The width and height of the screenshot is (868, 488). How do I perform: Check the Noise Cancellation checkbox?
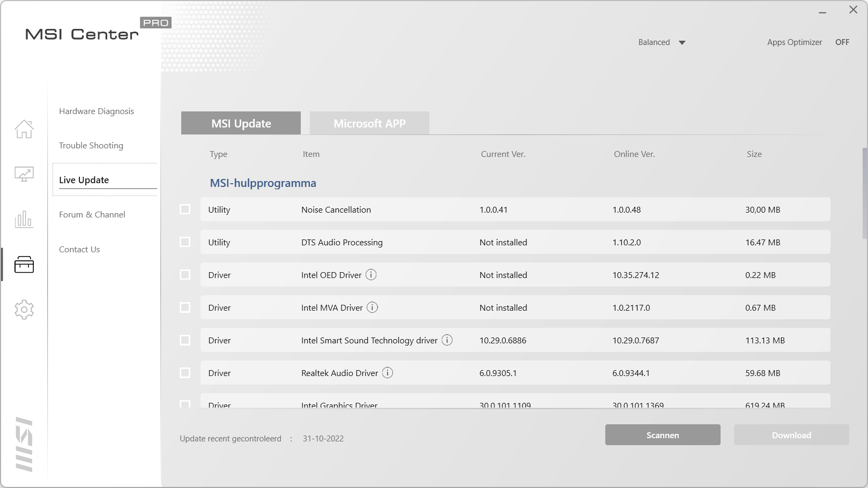tap(185, 209)
